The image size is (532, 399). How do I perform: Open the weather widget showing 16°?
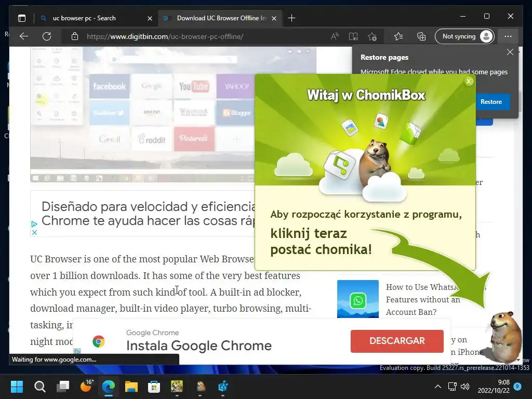[86, 386]
